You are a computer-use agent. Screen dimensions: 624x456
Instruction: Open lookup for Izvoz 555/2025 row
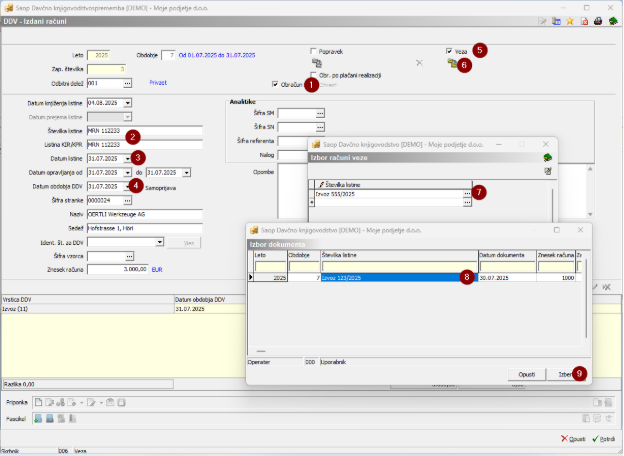[467, 194]
